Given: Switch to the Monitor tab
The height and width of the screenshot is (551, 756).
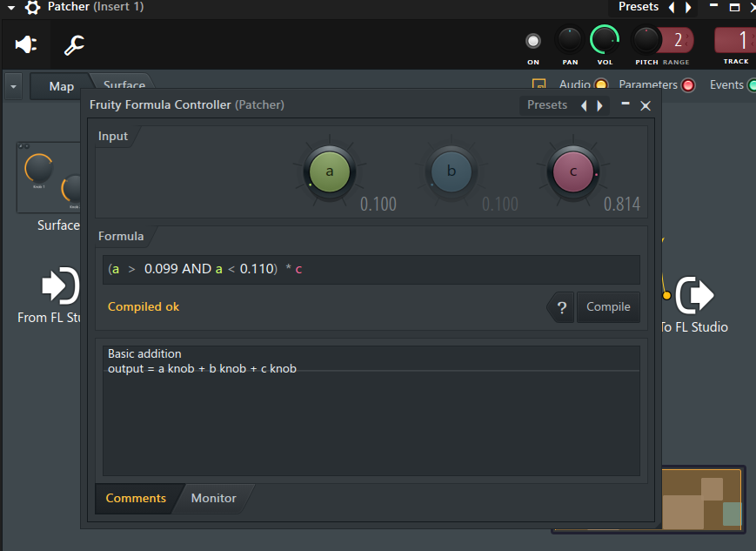Looking at the screenshot, I should click(x=214, y=499).
